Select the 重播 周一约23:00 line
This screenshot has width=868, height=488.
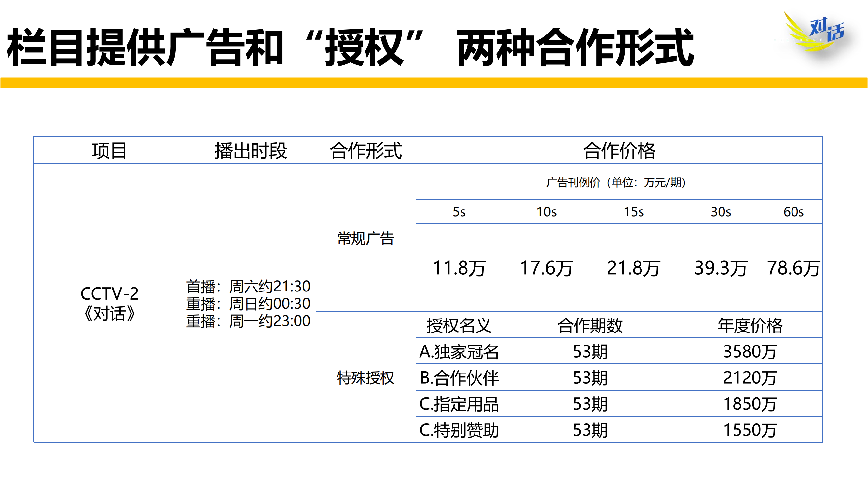point(248,321)
